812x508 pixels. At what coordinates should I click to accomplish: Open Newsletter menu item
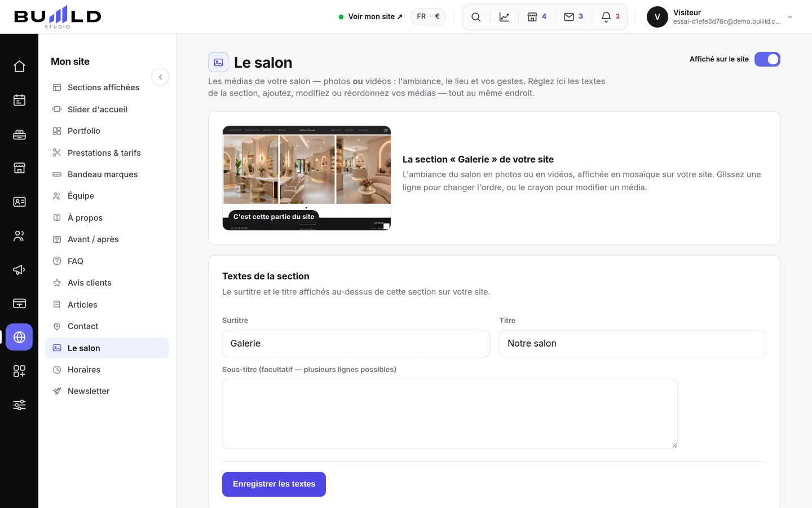coord(107,391)
